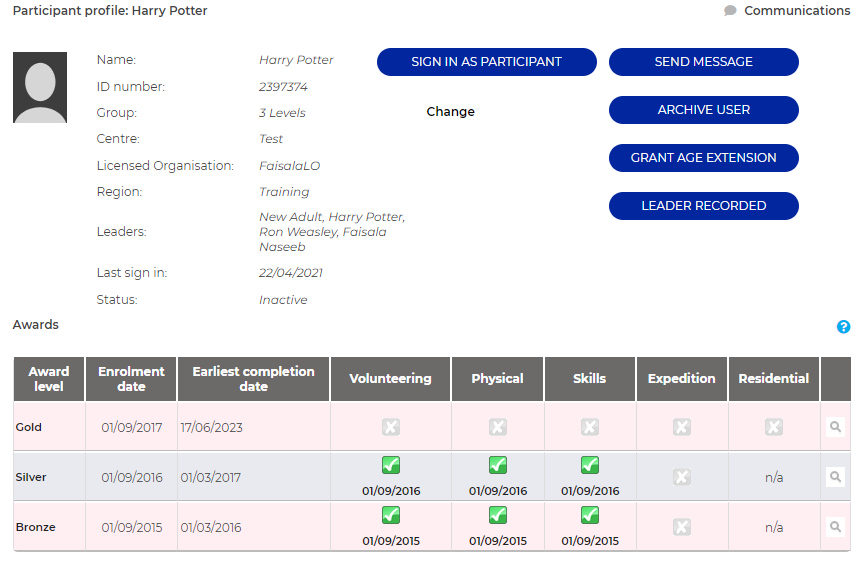
Task: Click the n/a Residential link for Silver
Action: 773,477
